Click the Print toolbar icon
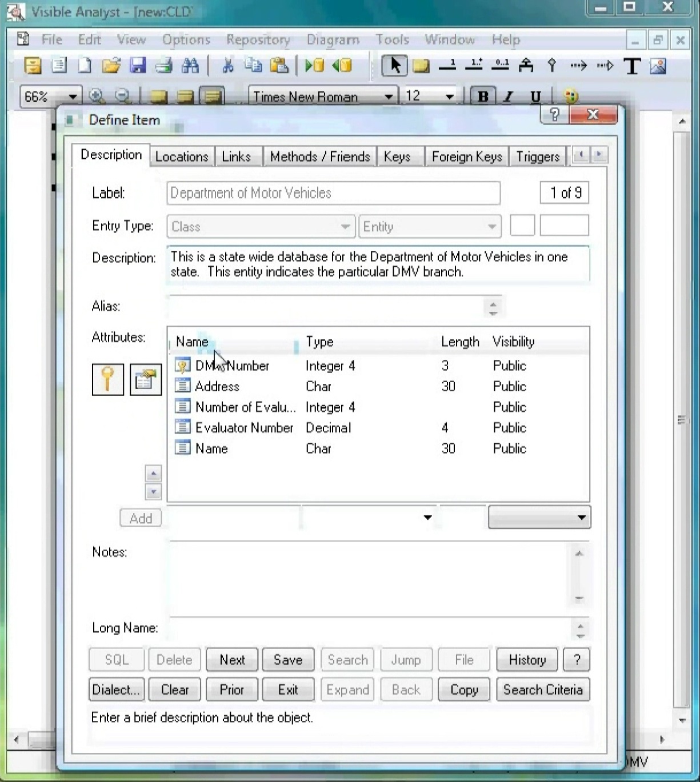This screenshot has height=782, width=700. click(x=163, y=66)
